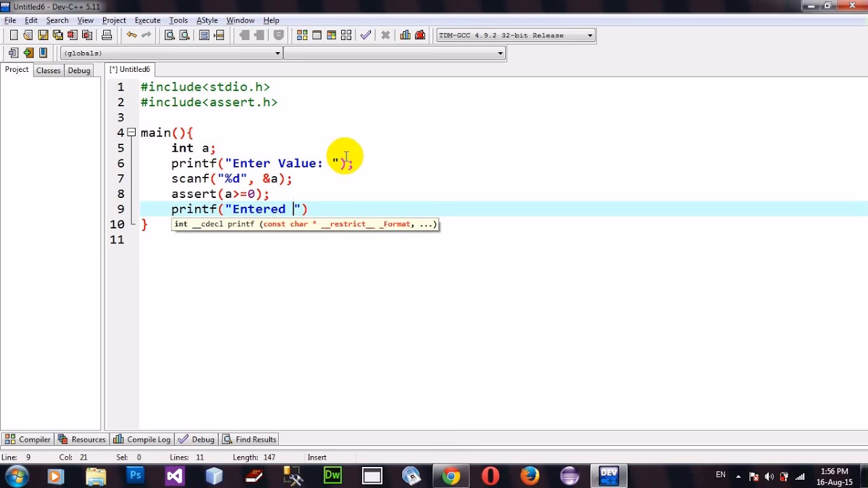Click the Undo arrow icon
This screenshot has height=488, width=868.
(132, 35)
